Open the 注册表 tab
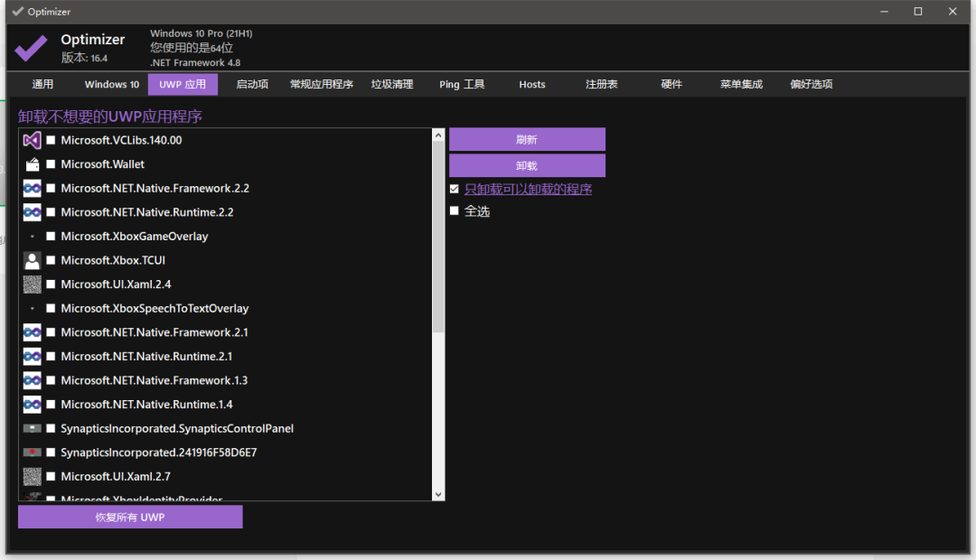The width and height of the screenshot is (976, 560). (602, 84)
